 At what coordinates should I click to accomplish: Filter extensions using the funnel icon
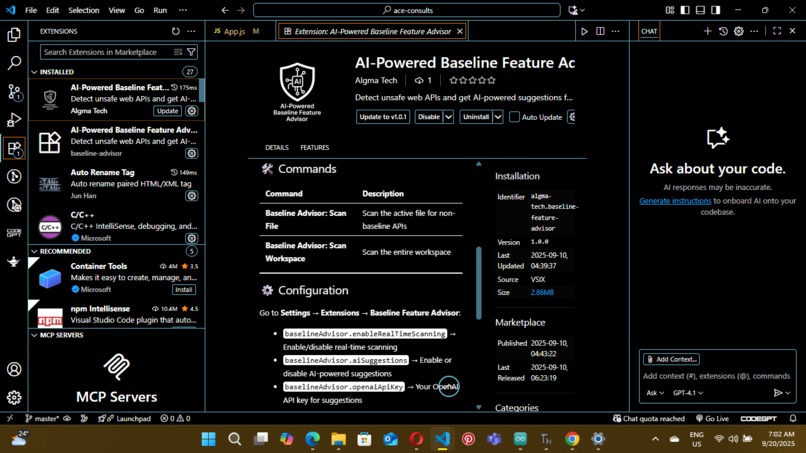191,52
